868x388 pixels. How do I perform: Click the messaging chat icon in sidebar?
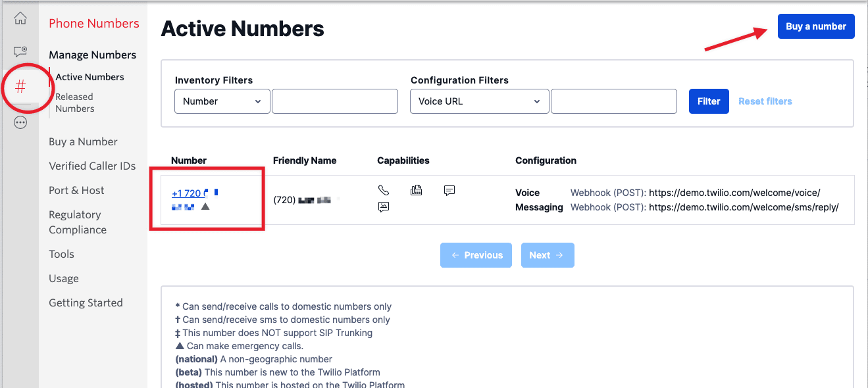pos(20,51)
